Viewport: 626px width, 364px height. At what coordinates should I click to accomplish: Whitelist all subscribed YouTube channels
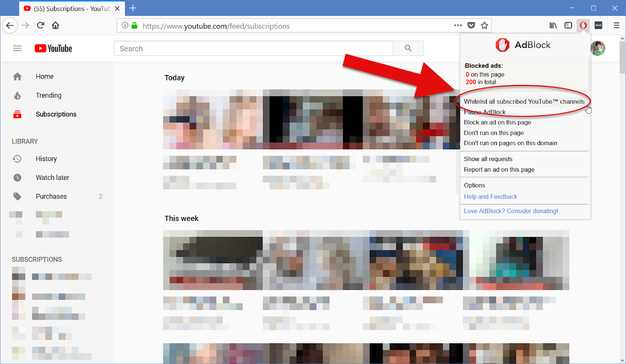click(x=524, y=102)
